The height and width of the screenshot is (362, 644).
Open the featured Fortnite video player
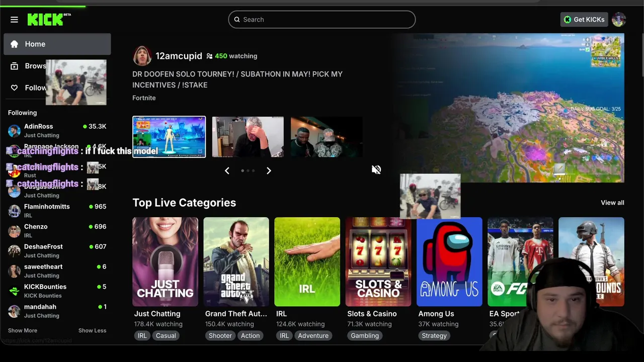tap(509, 108)
